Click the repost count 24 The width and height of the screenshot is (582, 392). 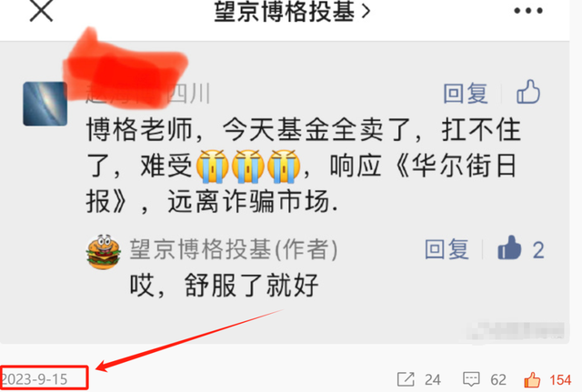pos(433,380)
